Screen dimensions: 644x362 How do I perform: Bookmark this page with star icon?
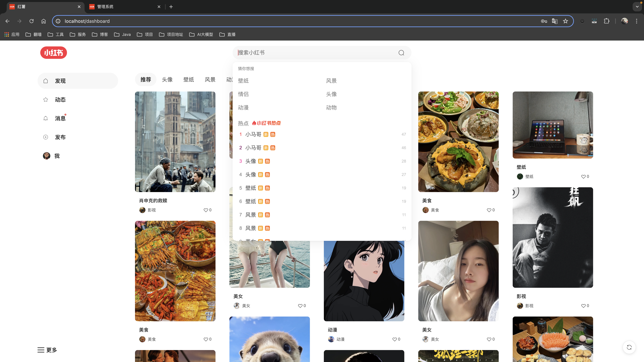click(566, 21)
